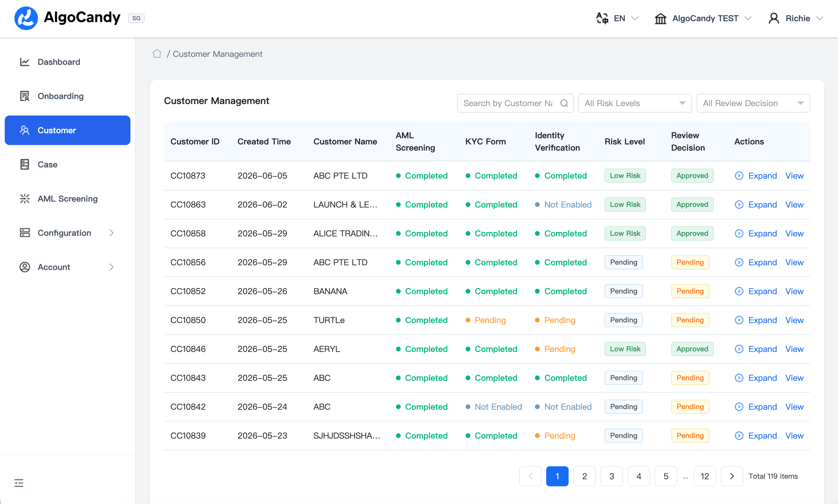
Task: Click the search magnifier icon
Action: pos(564,103)
